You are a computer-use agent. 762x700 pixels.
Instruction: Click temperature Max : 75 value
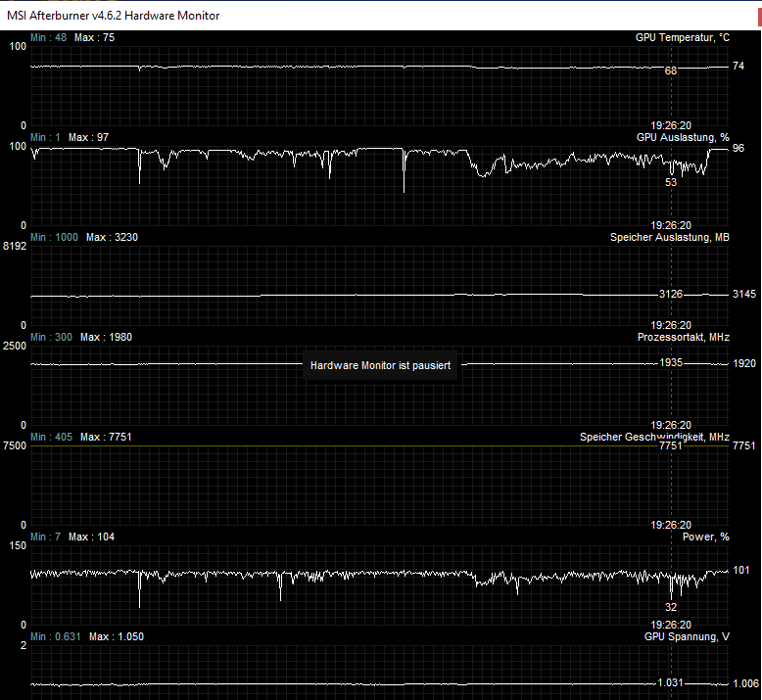click(x=94, y=37)
